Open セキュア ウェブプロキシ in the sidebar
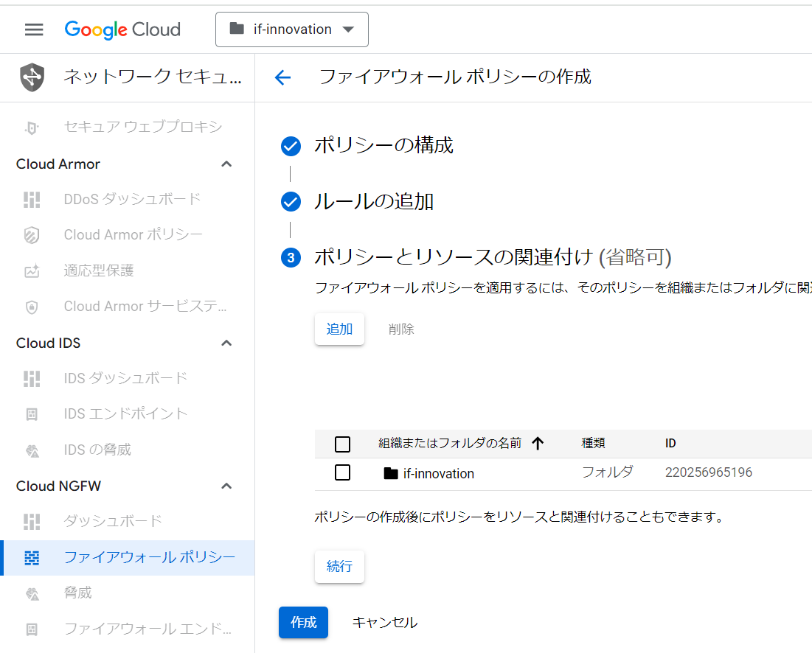The height and width of the screenshot is (653, 812). coord(142,128)
